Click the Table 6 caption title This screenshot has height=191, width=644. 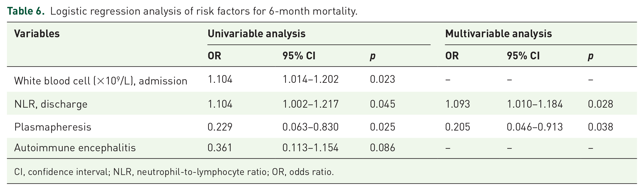coord(182,11)
